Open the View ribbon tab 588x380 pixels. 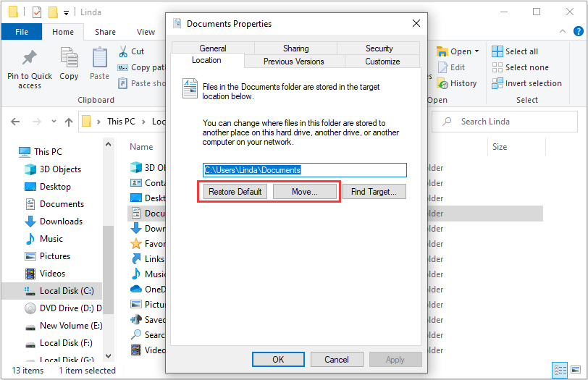[146, 32]
